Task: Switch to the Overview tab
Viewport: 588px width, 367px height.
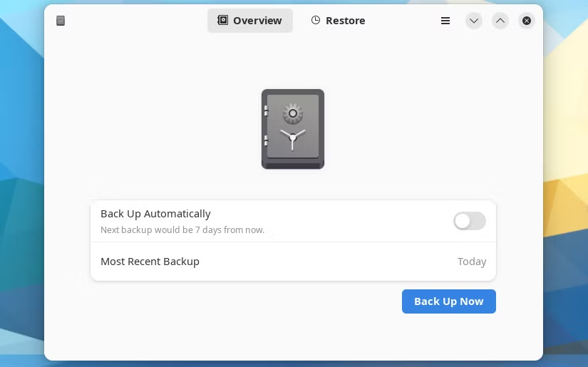Action: (250, 21)
